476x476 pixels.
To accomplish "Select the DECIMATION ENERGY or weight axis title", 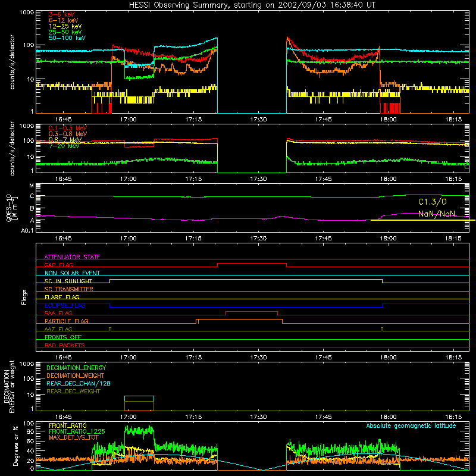I will 9,386.
